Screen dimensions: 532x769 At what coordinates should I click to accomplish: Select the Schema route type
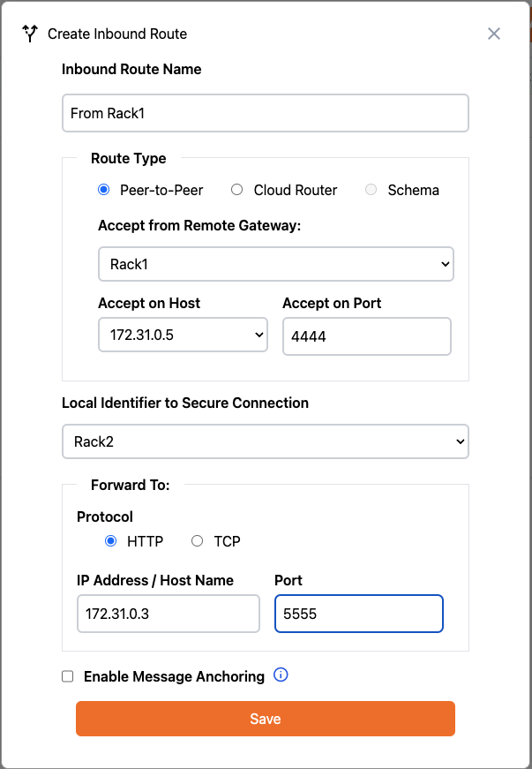click(x=371, y=189)
